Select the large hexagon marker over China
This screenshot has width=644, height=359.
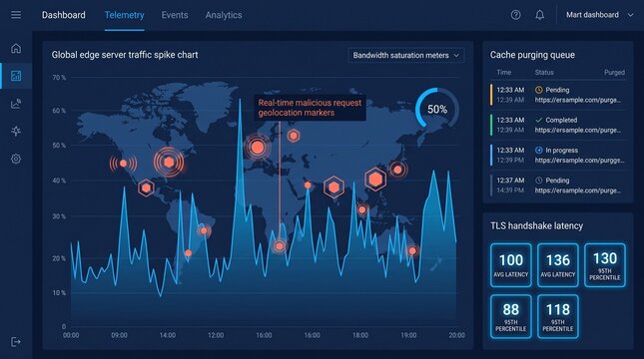[x=375, y=179]
